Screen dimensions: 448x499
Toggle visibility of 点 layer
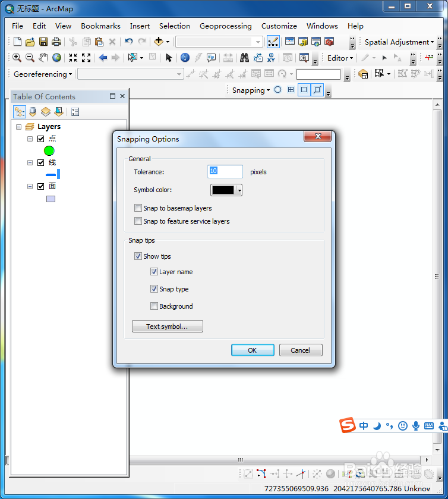(40, 139)
